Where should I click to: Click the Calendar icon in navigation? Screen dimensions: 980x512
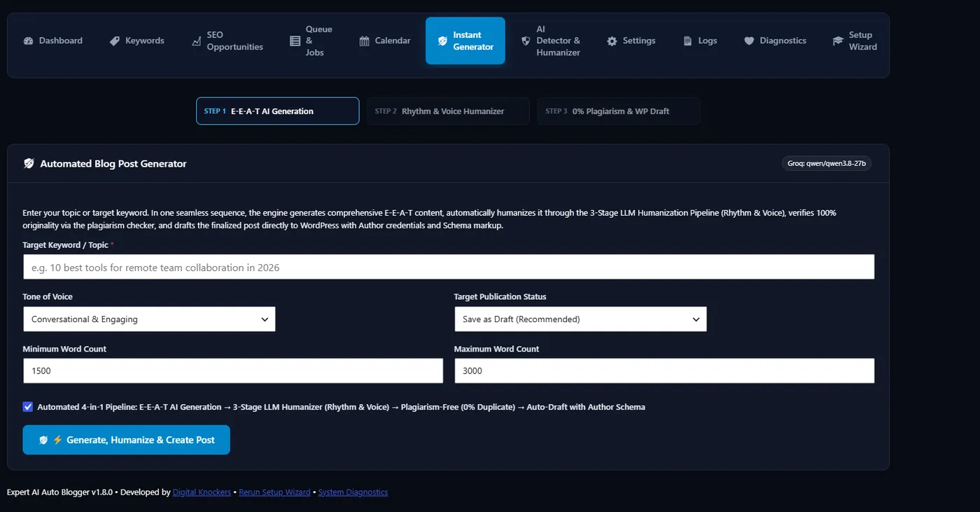click(x=365, y=41)
